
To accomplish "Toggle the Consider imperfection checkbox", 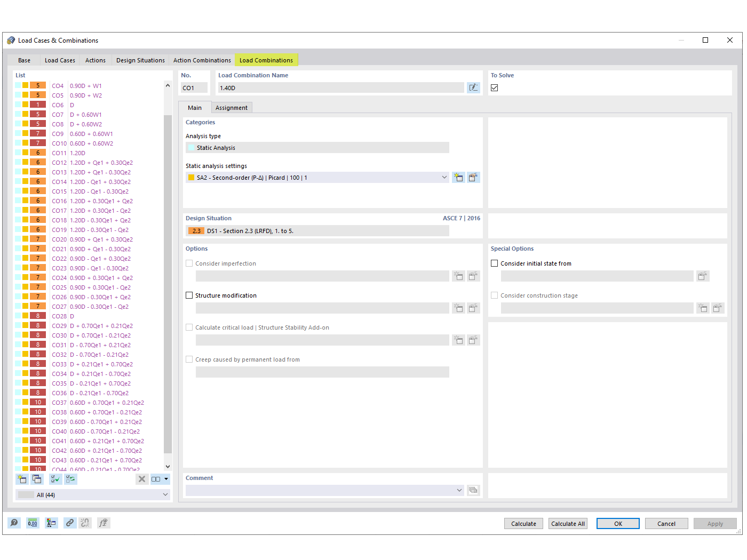I will pyautogui.click(x=189, y=263).
